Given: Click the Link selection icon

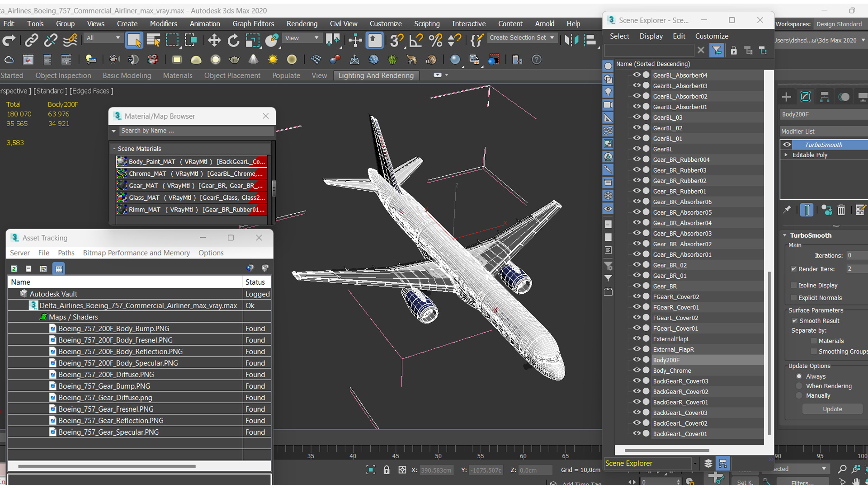Looking at the screenshot, I should tap(31, 40).
